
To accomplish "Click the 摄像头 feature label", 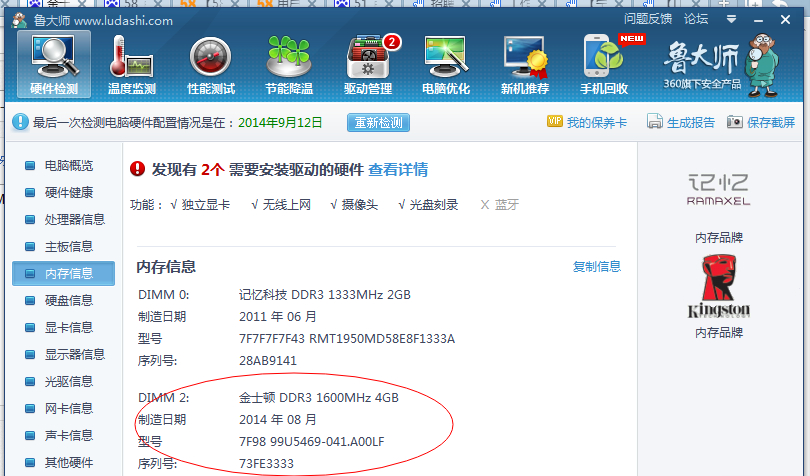I will [360, 205].
